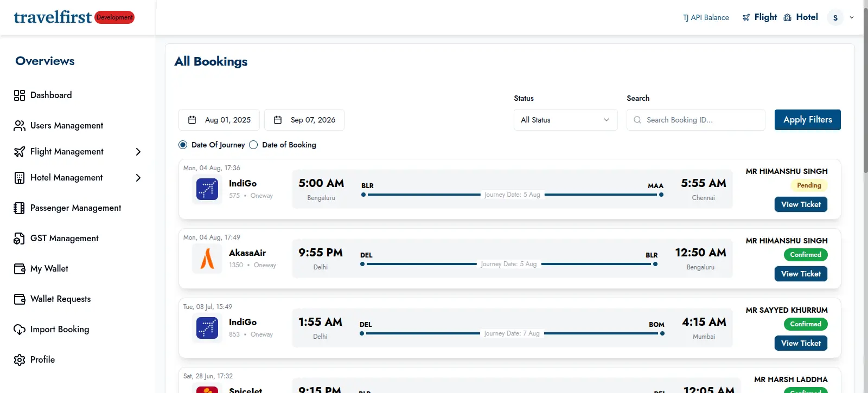868x393 pixels.
Task: Open Dashboard from the sidebar
Action: click(x=51, y=95)
